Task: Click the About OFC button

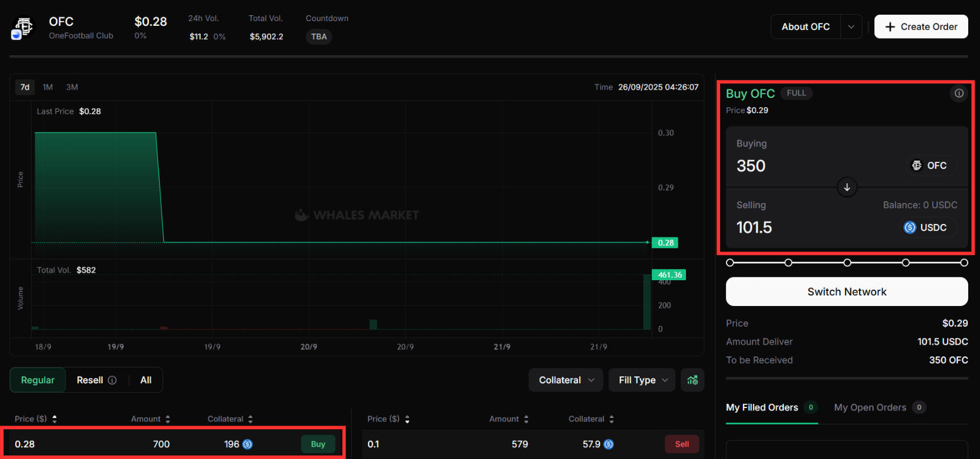Action: pyautogui.click(x=806, y=27)
